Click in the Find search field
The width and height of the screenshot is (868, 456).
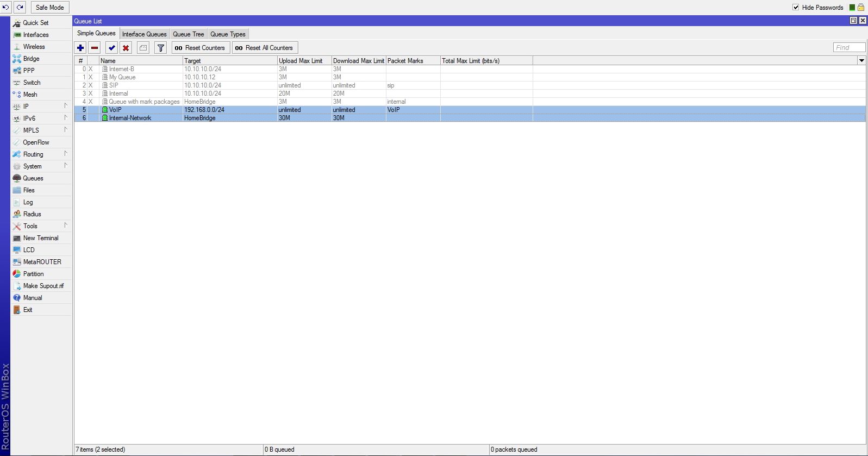point(848,48)
